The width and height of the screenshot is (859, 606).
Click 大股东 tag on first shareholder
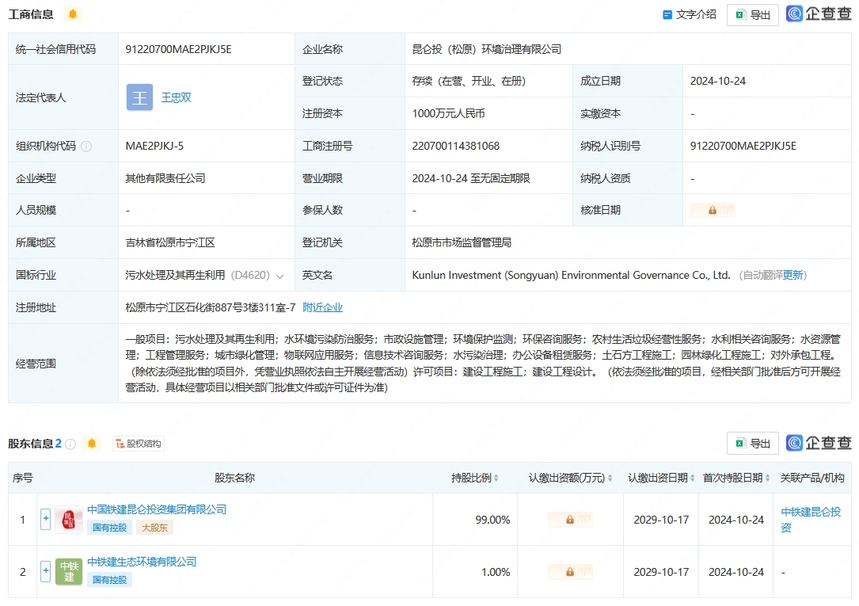[155, 528]
